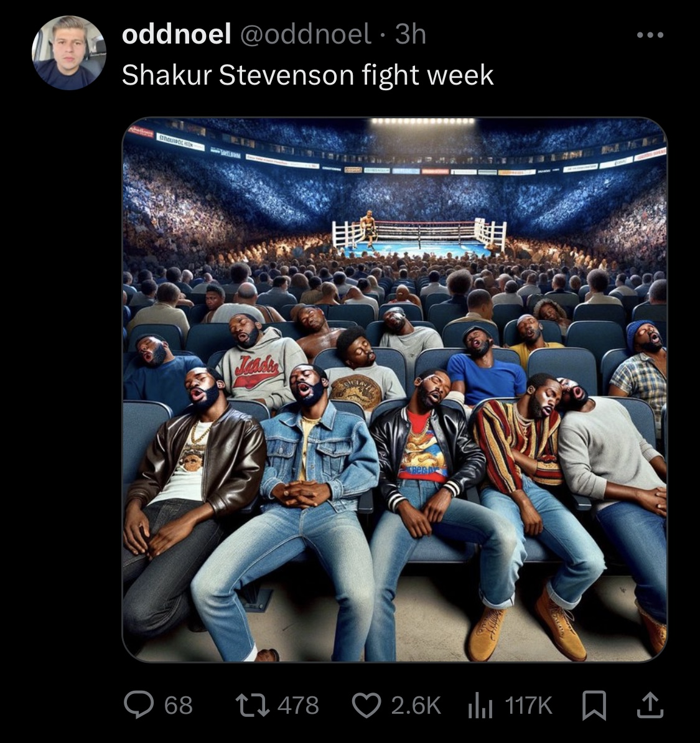Click the boxing ring in the attached image

[x=419, y=235]
